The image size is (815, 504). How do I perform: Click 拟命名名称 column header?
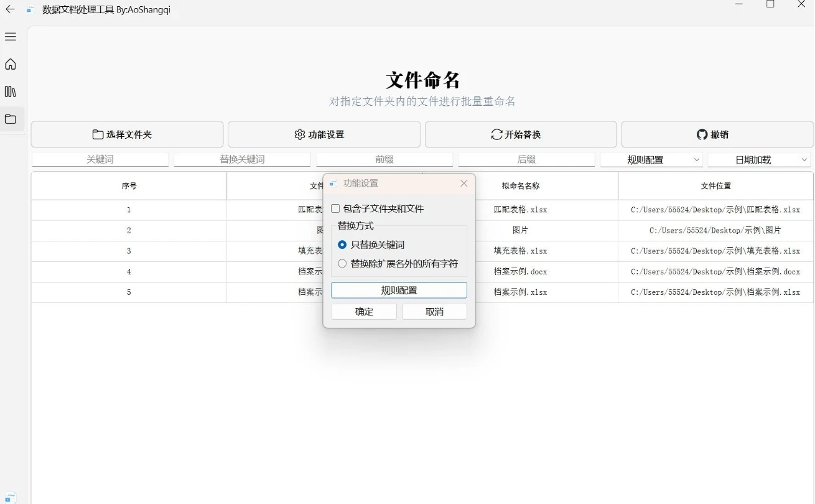[520, 186]
